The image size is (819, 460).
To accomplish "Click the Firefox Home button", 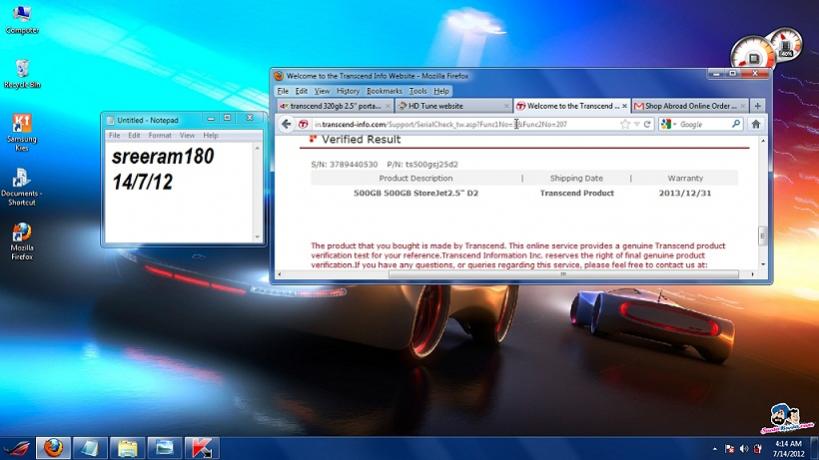I will point(756,124).
